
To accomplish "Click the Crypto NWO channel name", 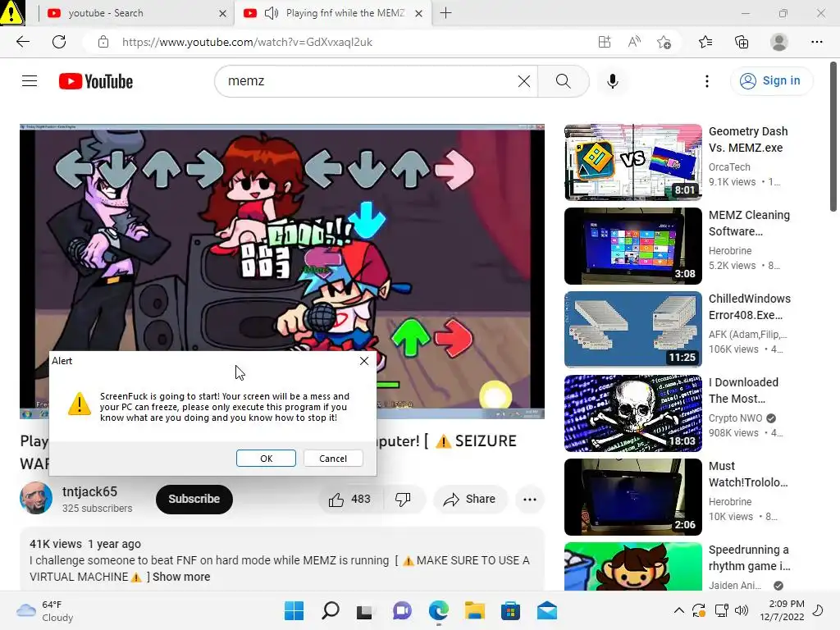I will click(x=735, y=418).
